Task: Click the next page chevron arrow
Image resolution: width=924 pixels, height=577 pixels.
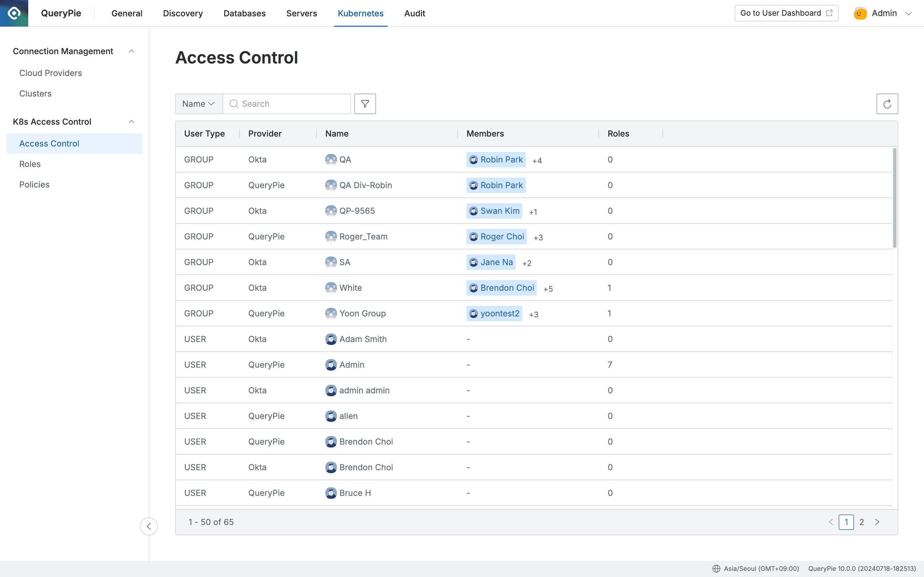Action: click(877, 522)
